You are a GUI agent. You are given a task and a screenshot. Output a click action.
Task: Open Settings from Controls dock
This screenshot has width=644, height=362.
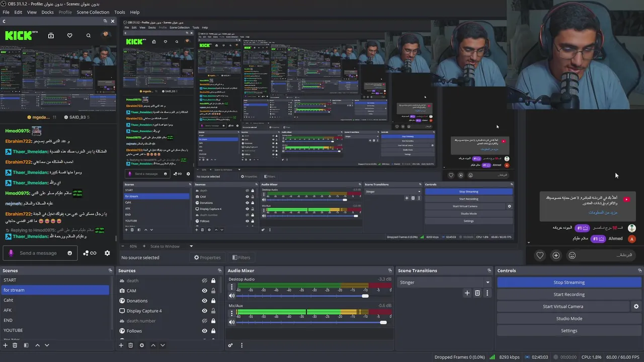(569, 330)
